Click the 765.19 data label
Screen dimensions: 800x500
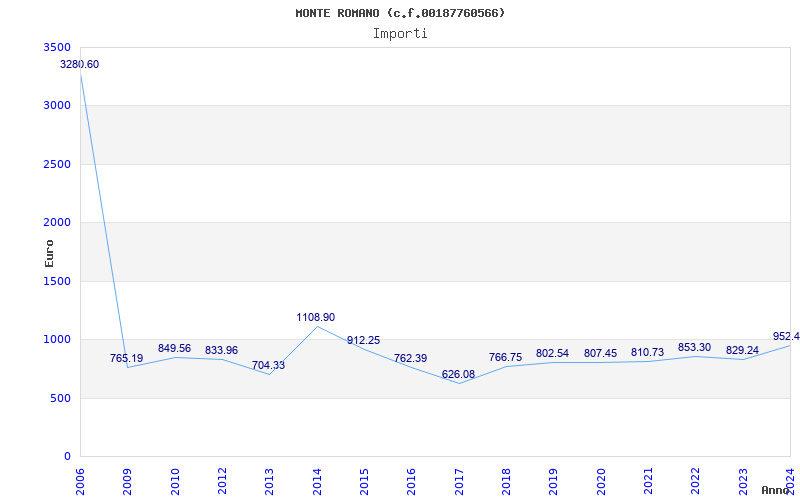(x=127, y=358)
